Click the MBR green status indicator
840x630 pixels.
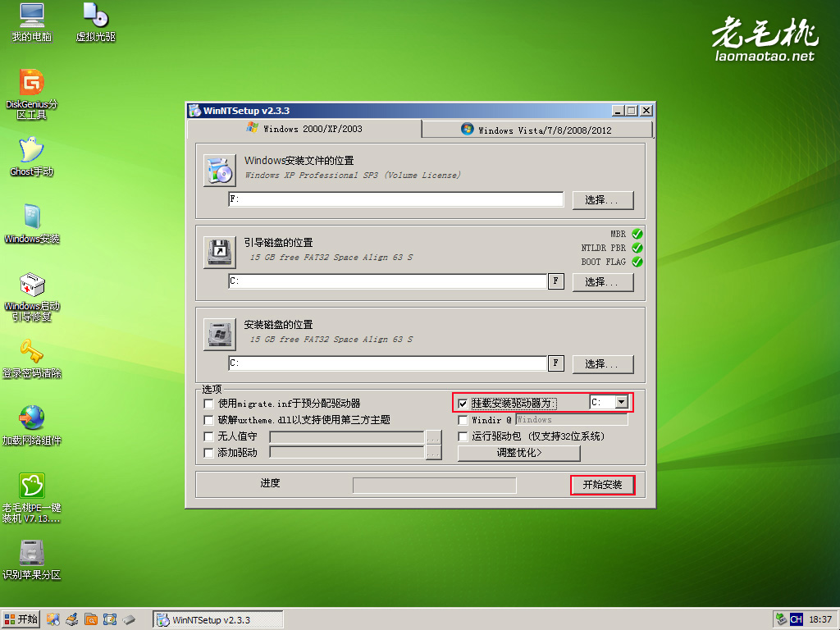tap(637, 234)
